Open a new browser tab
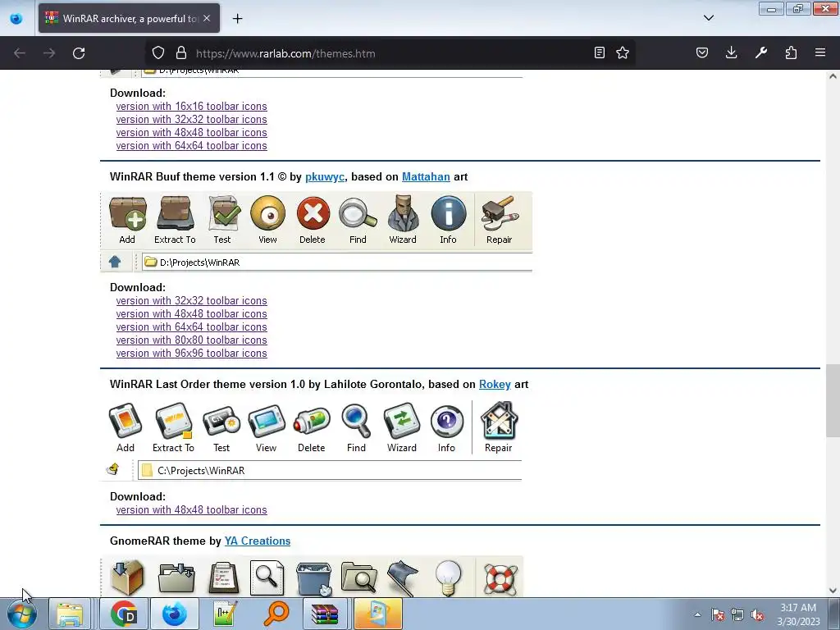 [x=237, y=19]
